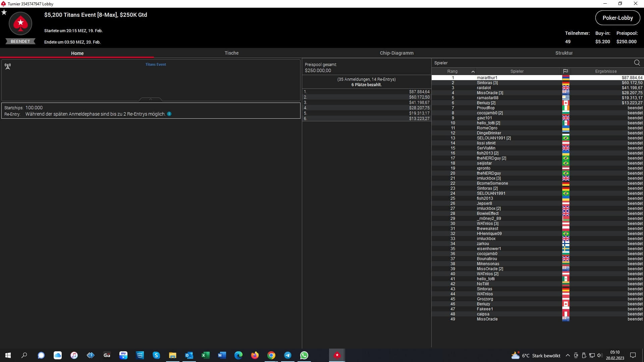The image size is (644, 362).
Task: Switch to the Home tab
Action: click(x=77, y=53)
